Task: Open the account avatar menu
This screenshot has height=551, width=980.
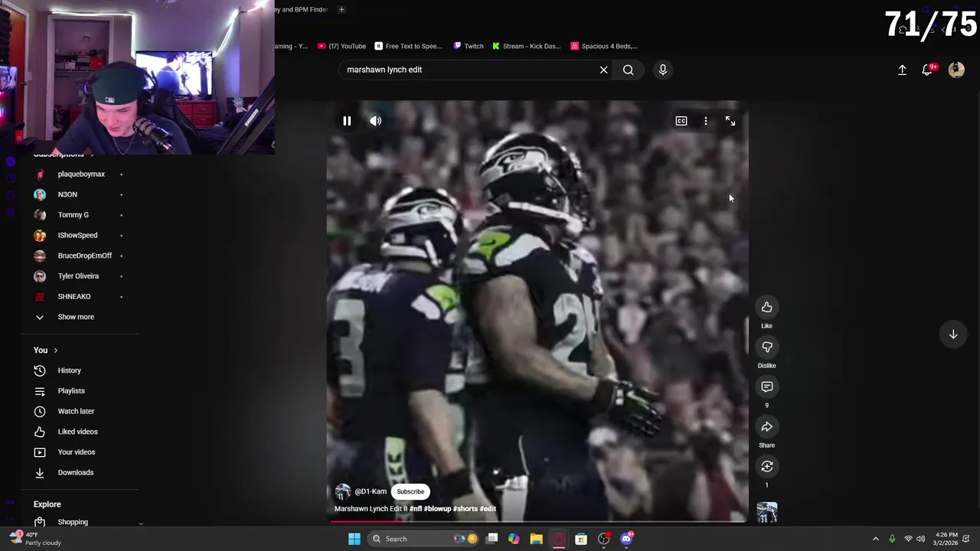Action: [956, 70]
